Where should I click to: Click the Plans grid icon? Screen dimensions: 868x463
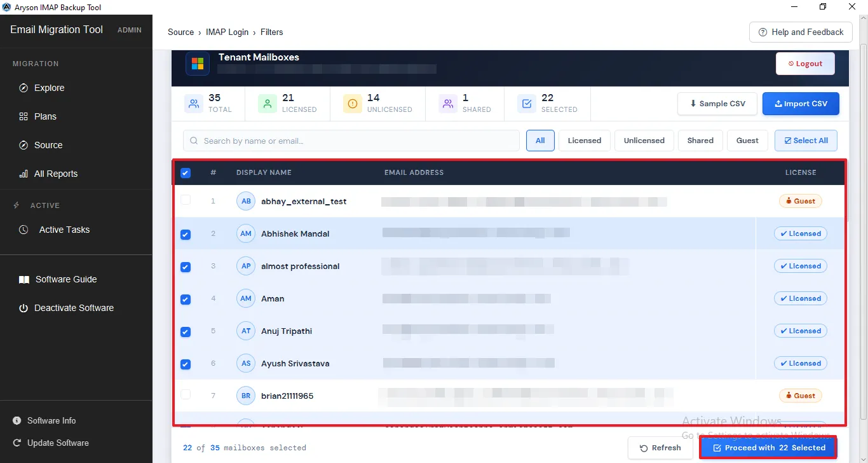tap(24, 116)
